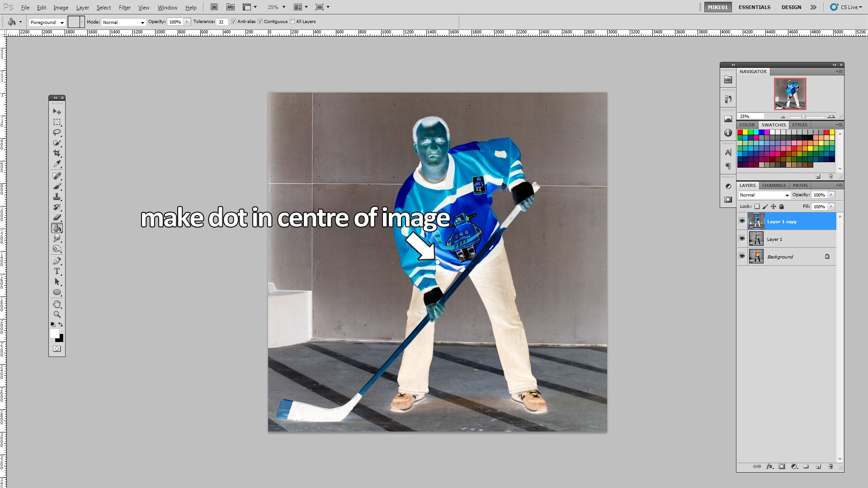Click the delete layer trash icon
The height and width of the screenshot is (488, 868).
[830, 466]
